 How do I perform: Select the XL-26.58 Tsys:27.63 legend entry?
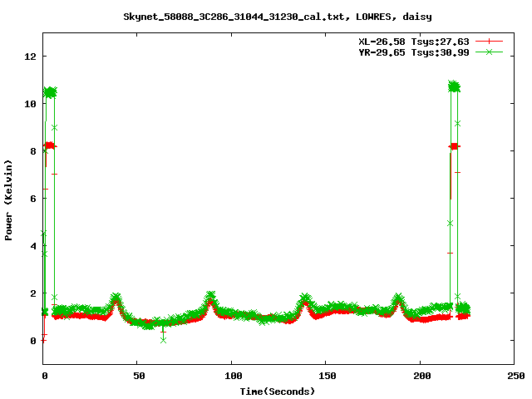(414, 42)
